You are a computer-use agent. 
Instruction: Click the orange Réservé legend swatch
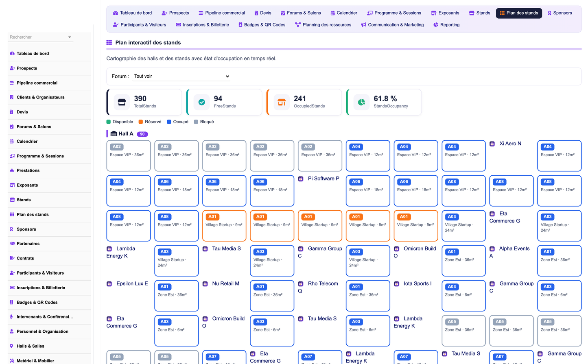(141, 122)
